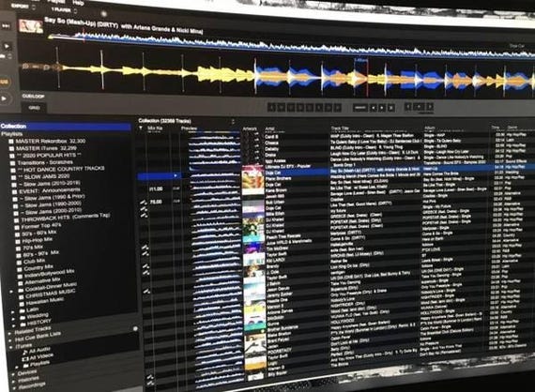Click the orange CUE button

click(4, 83)
